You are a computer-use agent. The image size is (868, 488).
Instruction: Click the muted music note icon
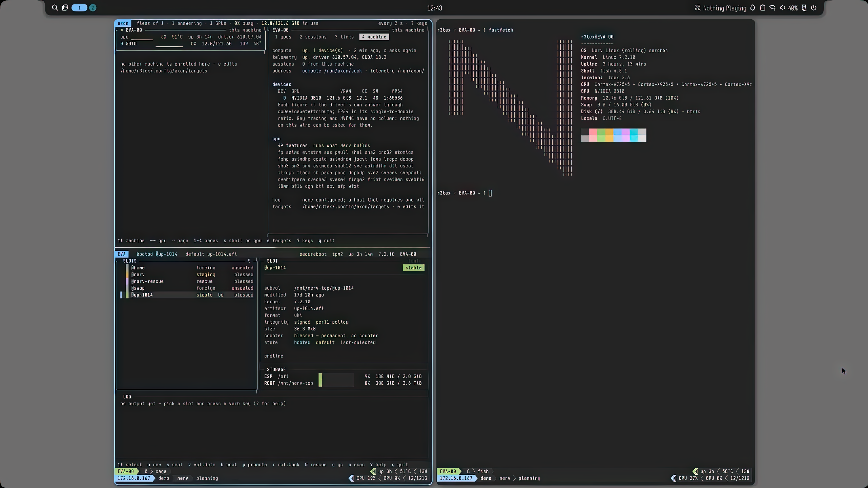pyautogui.click(x=698, y=8)
